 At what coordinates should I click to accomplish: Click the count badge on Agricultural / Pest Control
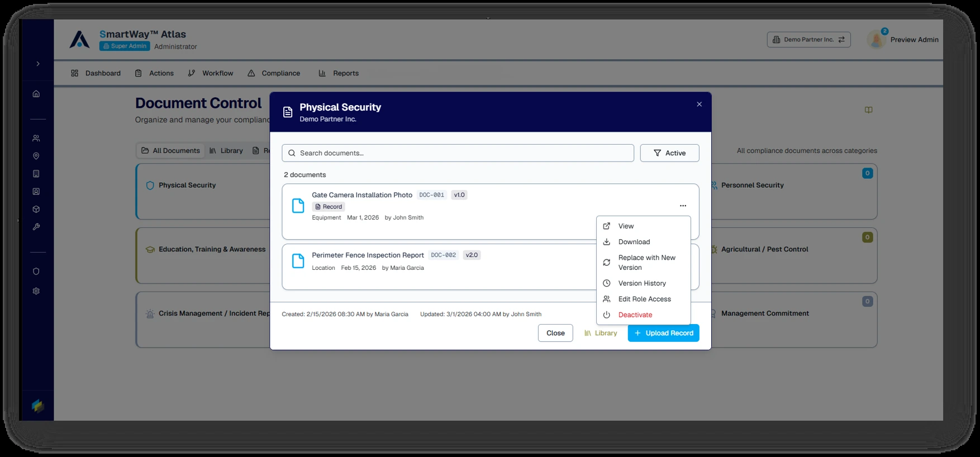pos(867,237)
